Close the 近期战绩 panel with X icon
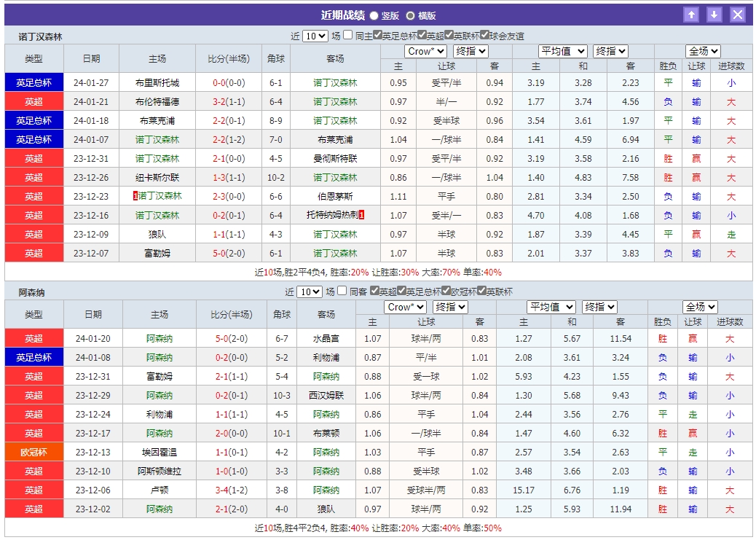 coord(738,15)
